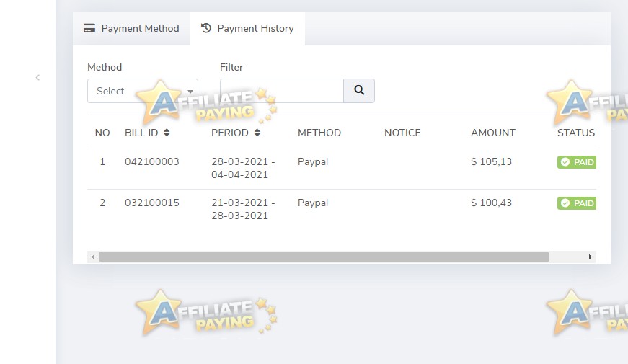Click the history clock icon on Payment History tab
This screenshot has width=628, height=364.
point(206,28)
